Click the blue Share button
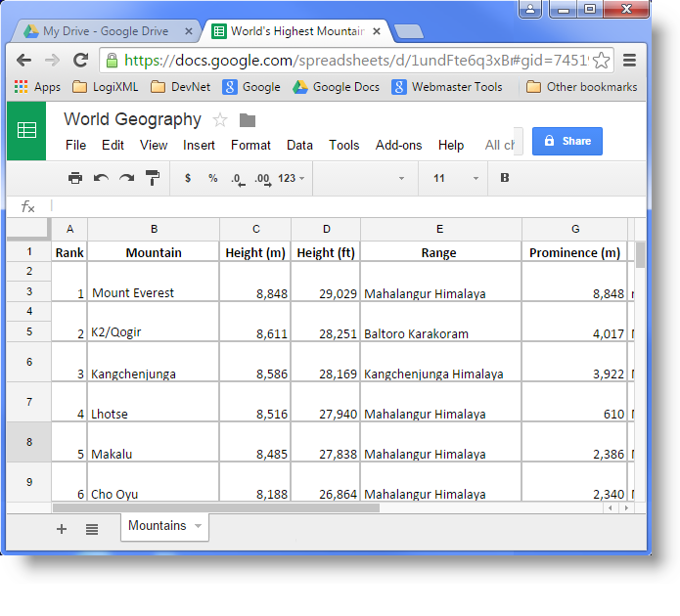680x616 pixels. pyautogui.click(x=567, y=141)
